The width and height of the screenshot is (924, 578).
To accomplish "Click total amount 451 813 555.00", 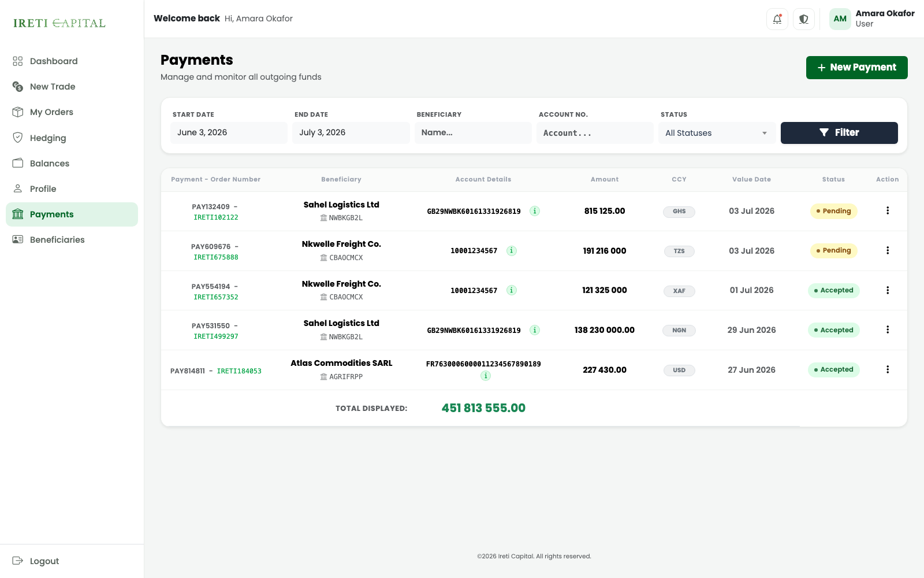I will click(x=483, y=409).
